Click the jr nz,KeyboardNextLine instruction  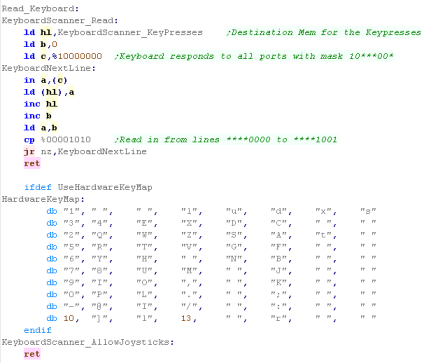click(85, 152)
